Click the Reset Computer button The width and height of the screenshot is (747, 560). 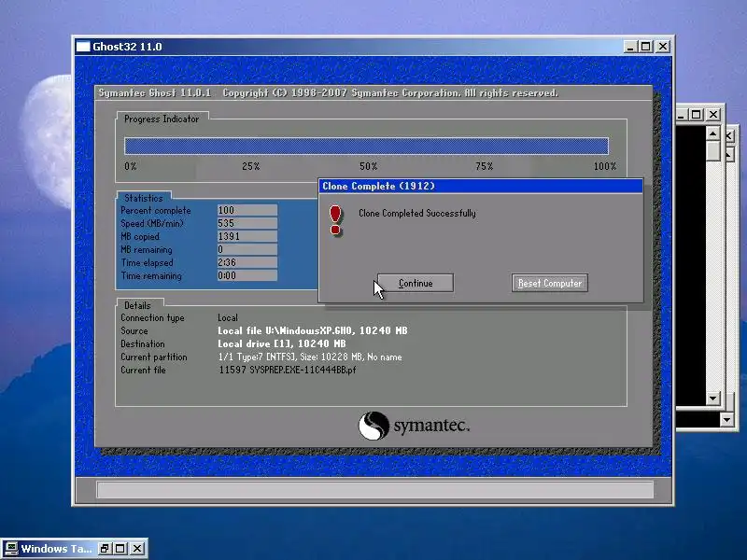tap(550, 283)
